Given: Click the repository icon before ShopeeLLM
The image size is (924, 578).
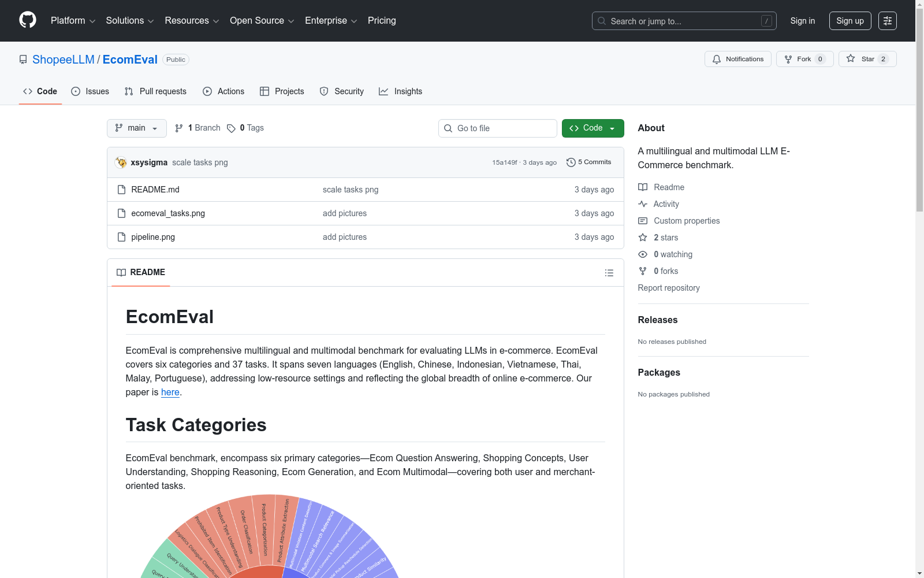Looking at the screenshot, I should click(x=23, y=60).
